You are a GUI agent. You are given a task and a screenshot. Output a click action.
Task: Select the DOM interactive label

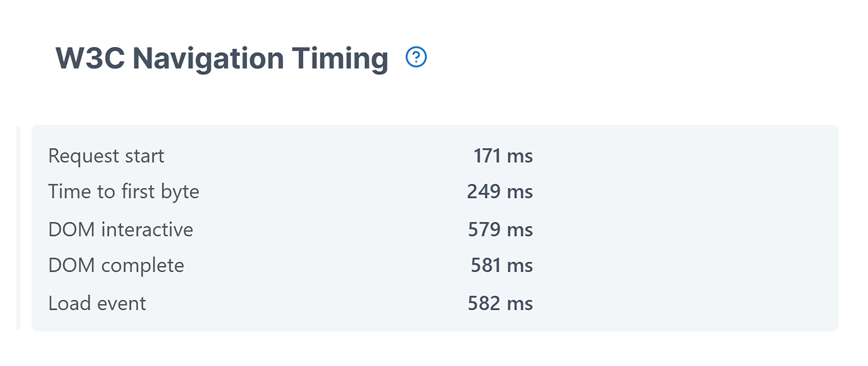coord(120,229)
